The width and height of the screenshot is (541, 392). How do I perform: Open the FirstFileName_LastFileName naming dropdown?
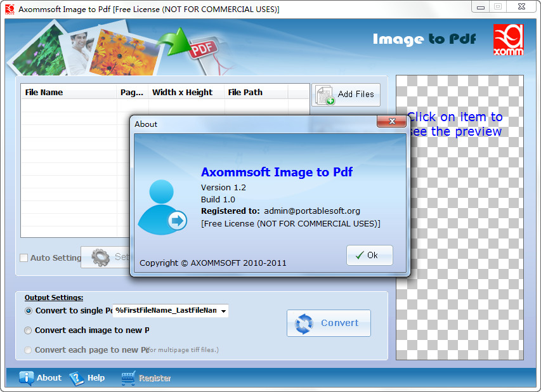coord(223,311)
